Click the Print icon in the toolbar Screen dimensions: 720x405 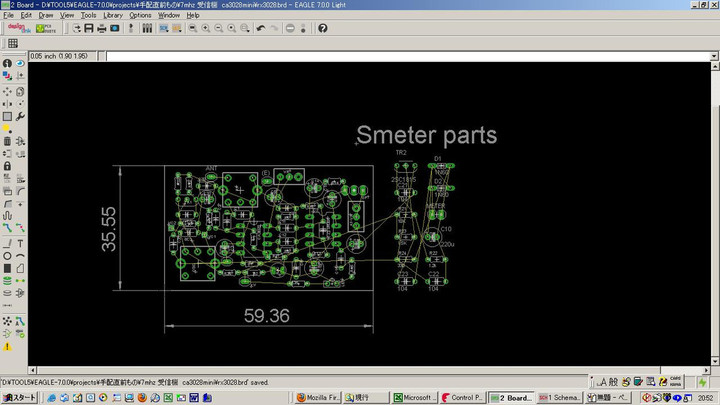(x=101, y=28)
